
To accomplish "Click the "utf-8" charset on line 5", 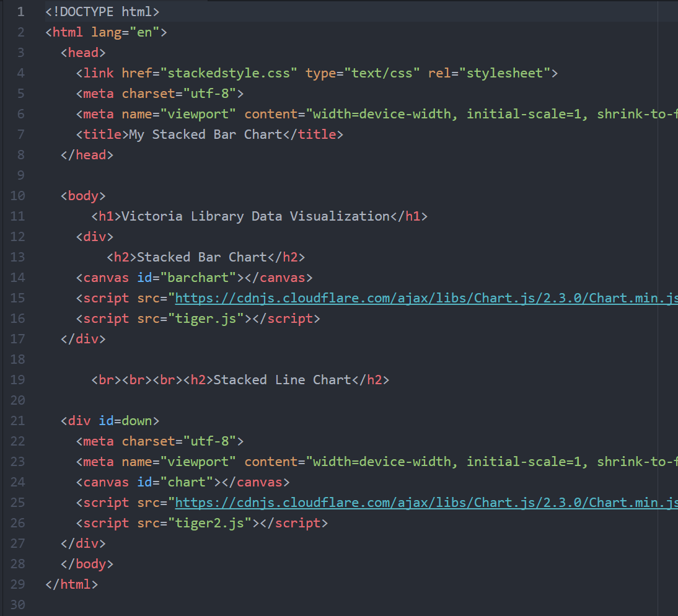I will point(209,94).
